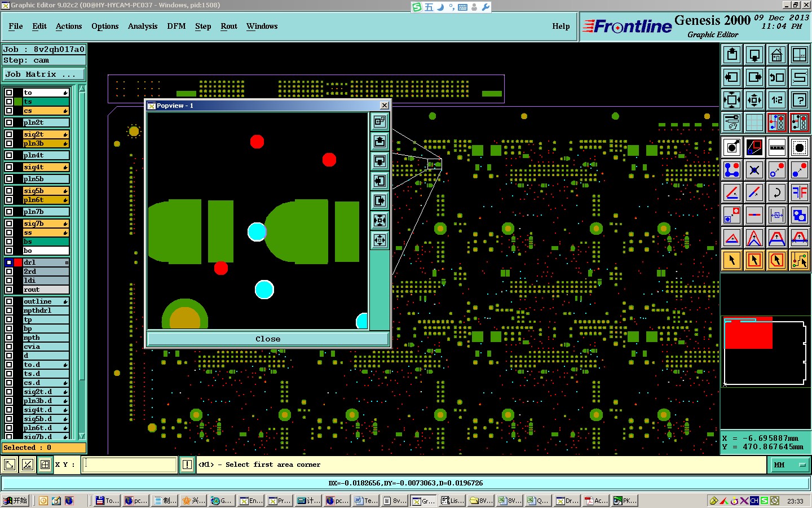Toggle the 'rout' layer checkbox
The image size is (812, 508).
9,290
